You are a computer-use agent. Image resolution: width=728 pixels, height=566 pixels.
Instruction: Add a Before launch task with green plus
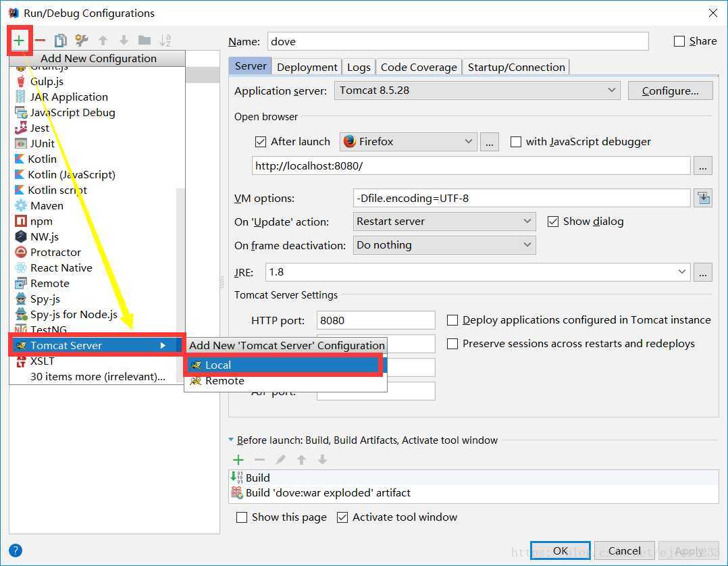pyautogui.click(x=238, y=460)
